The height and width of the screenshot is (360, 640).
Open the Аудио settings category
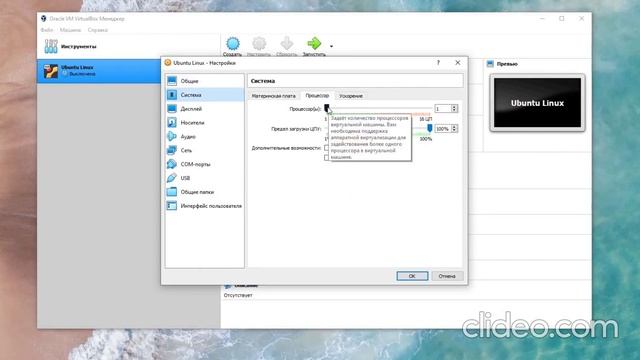point(204,136)
